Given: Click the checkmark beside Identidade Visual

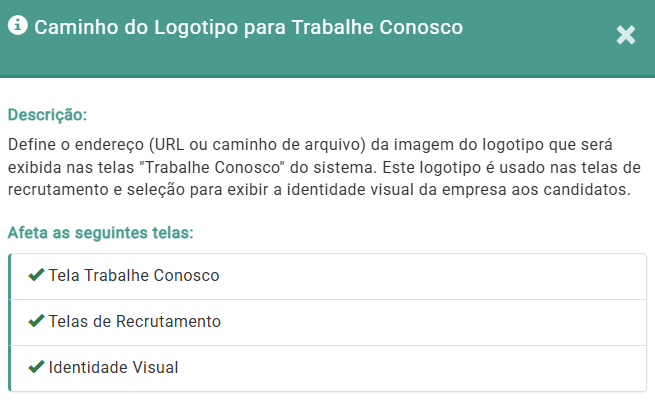Looking at the screenshot, I should 36,367.
